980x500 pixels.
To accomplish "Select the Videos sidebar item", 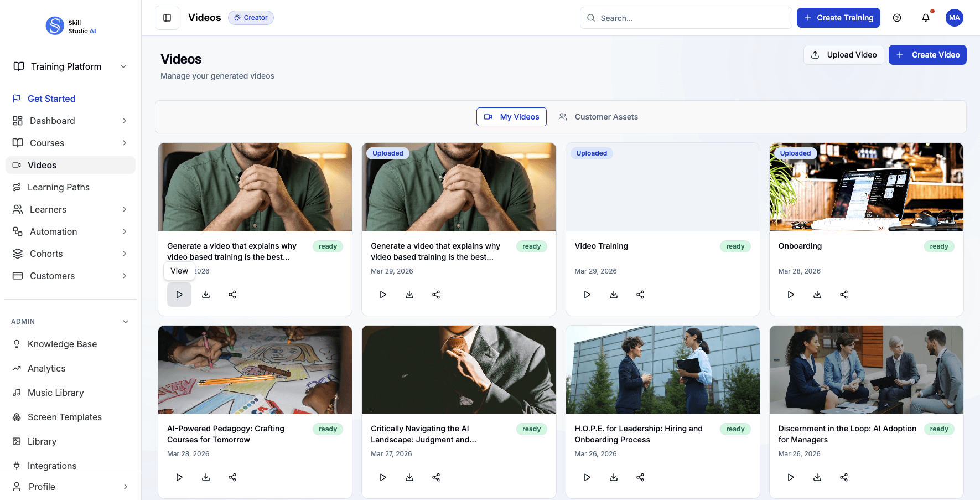I will (x=70, y=165).
